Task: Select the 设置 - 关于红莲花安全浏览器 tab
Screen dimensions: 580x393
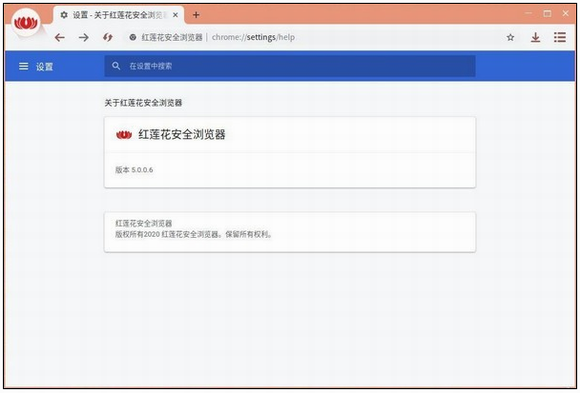Action: 118,15
